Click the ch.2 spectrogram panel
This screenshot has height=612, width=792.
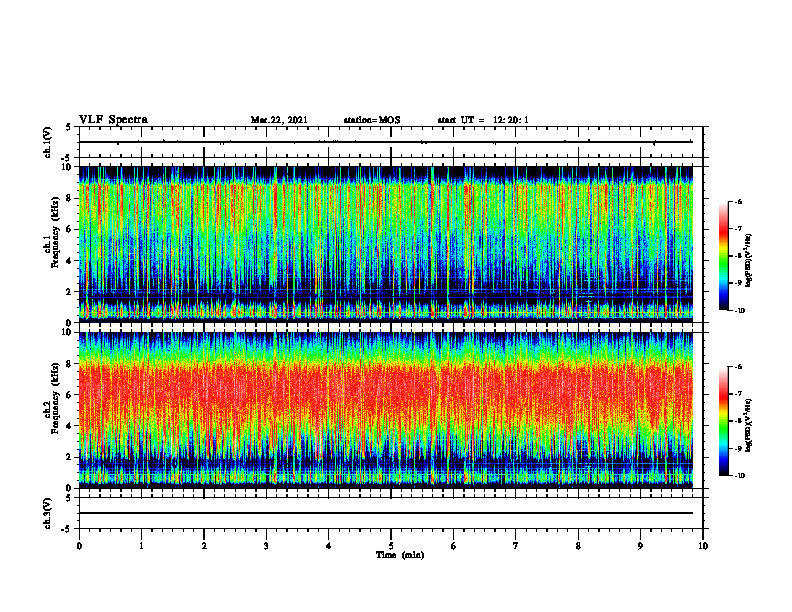click(386, 410)
